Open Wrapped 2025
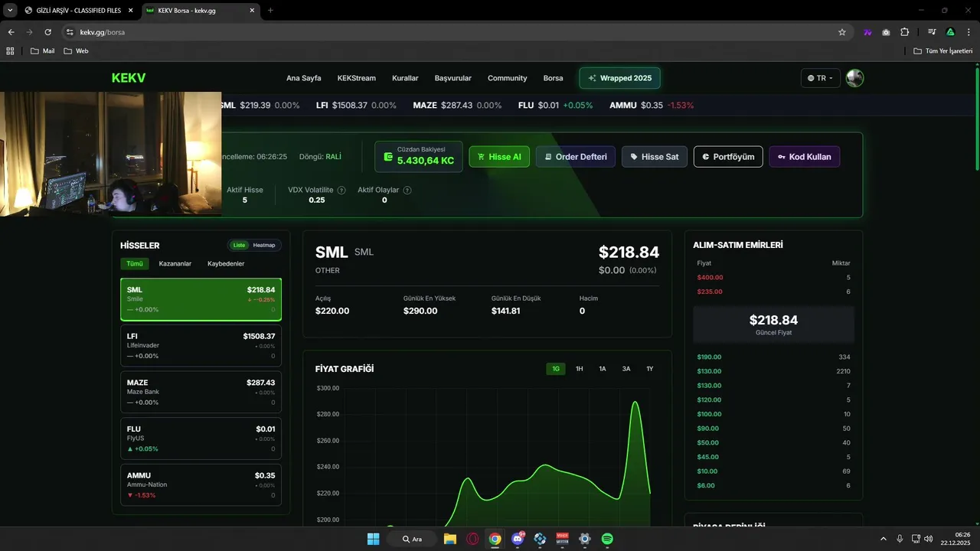The height and width of the screenshot is (551, 980). pos(619,78)
